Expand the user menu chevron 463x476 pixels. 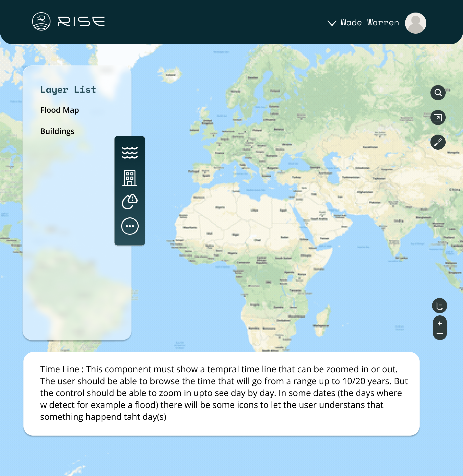click(x=332, y=23)
